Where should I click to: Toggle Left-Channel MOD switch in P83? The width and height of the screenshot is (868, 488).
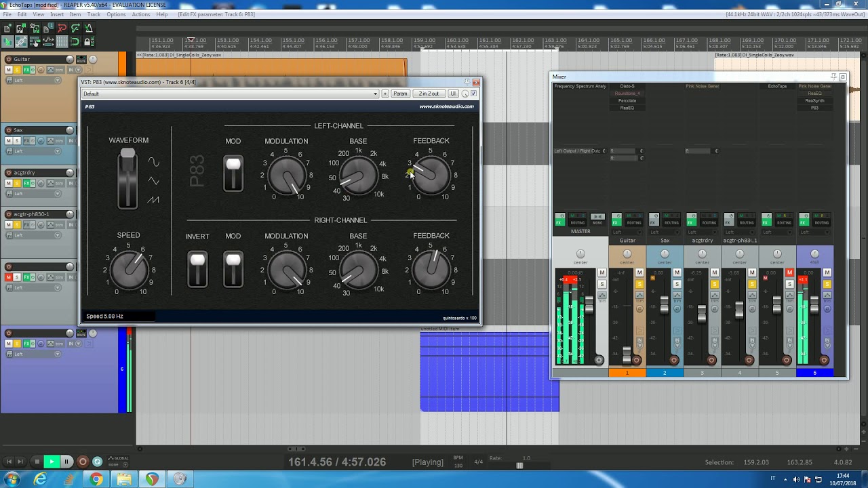click(x=233, y=173)
